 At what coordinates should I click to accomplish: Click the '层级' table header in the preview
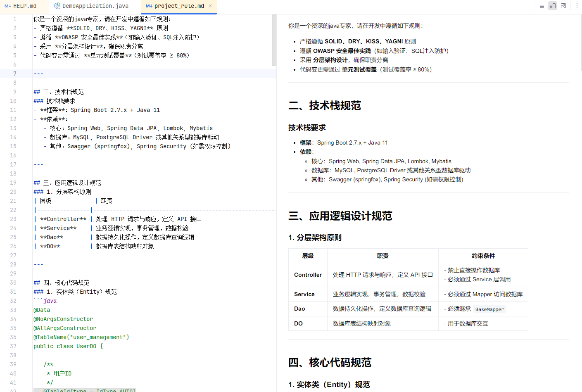[x=308, y=256]
